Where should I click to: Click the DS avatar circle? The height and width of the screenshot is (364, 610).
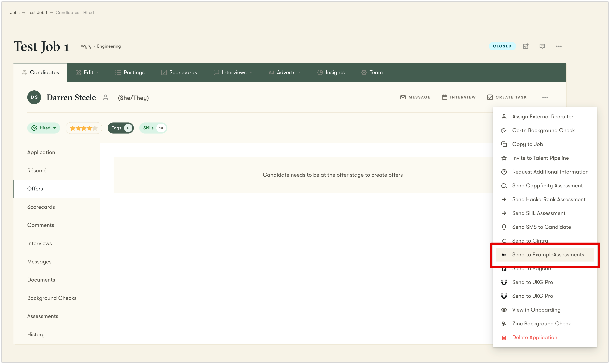[34, 97]
